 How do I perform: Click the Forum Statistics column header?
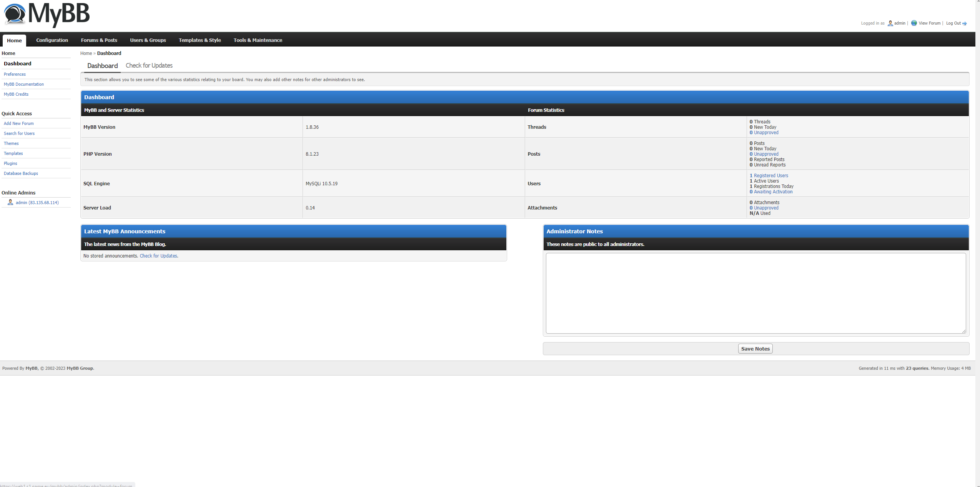(546, 110)
